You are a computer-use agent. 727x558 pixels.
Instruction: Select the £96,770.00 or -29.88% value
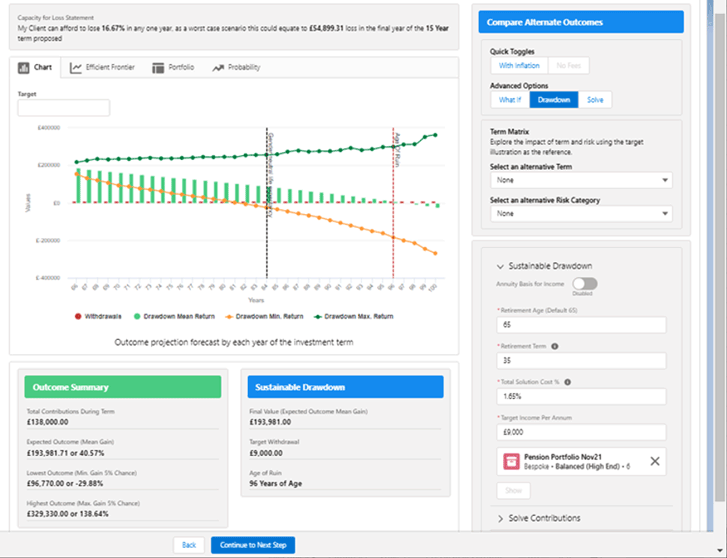tap(65, 484)
